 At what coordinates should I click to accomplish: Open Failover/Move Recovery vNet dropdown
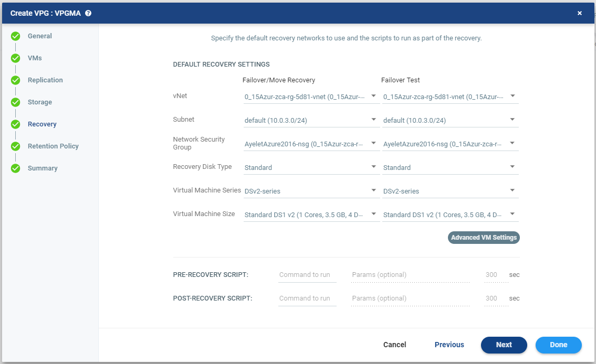[312, 97]
